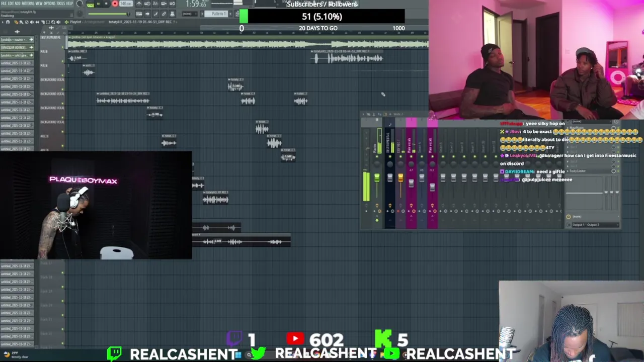The height and width of the screenshot is (362, 644).
Task: Click the red record button
Action: pos(115,4)
